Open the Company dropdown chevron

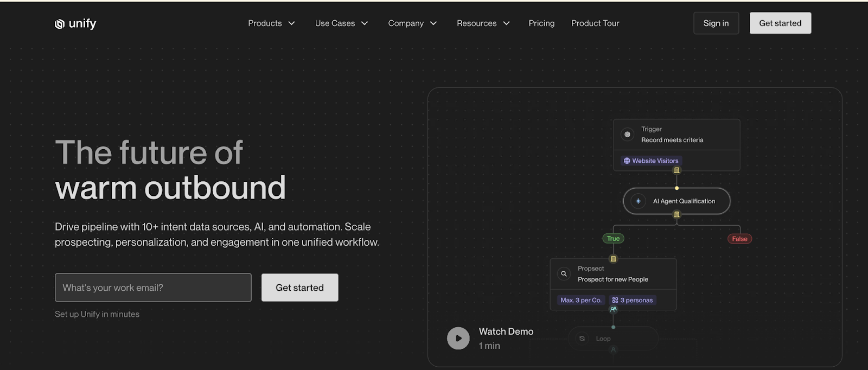pyautogui.click(x=433, y=23)
